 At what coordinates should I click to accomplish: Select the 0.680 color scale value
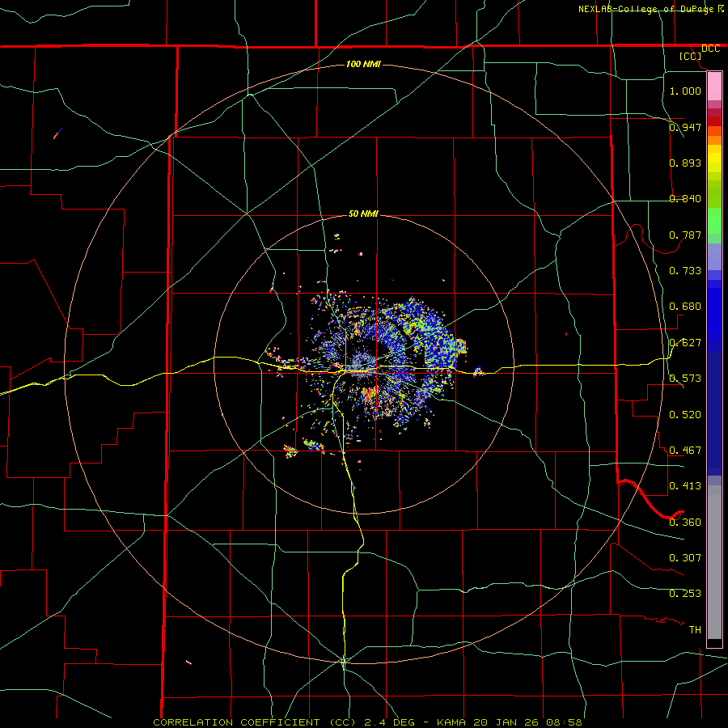point(685,307)
